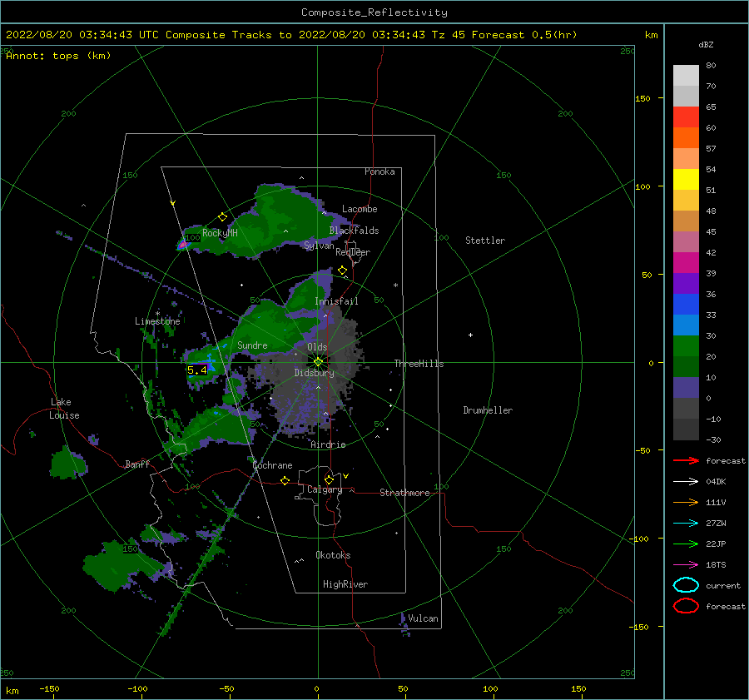Click the Composite_Reflectivity title

(x=374, y=12)
